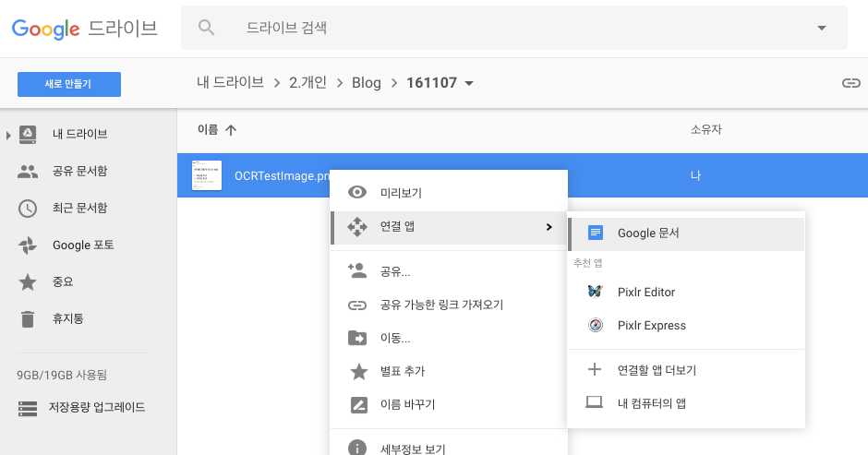
Task: Go to 2.개인 folder in breadcrumb
Action: (x=307, y=83)
